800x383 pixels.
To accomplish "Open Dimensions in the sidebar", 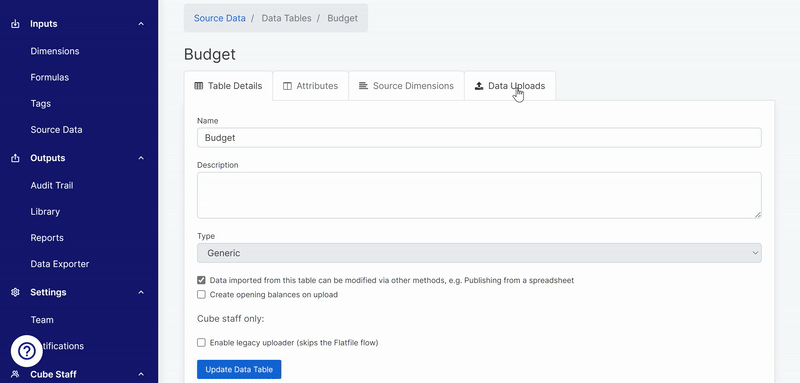I will [55, 51].
